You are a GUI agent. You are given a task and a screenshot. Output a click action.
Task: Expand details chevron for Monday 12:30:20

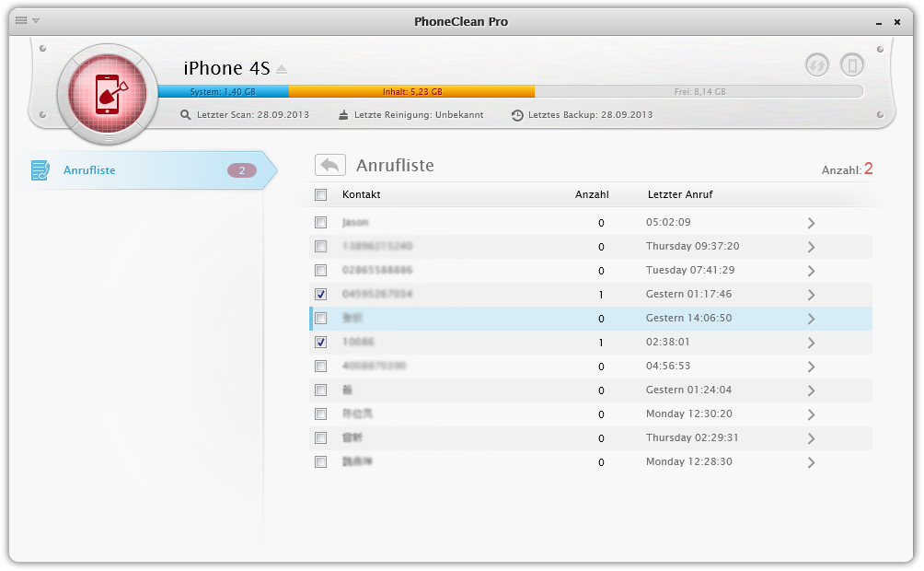click(x=812, y=414)
